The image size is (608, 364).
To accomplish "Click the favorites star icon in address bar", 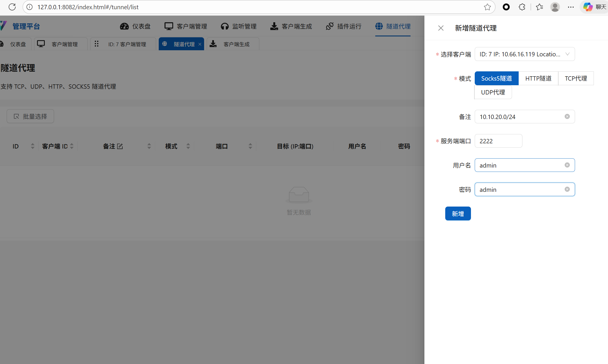I will (x=487, y=7).
